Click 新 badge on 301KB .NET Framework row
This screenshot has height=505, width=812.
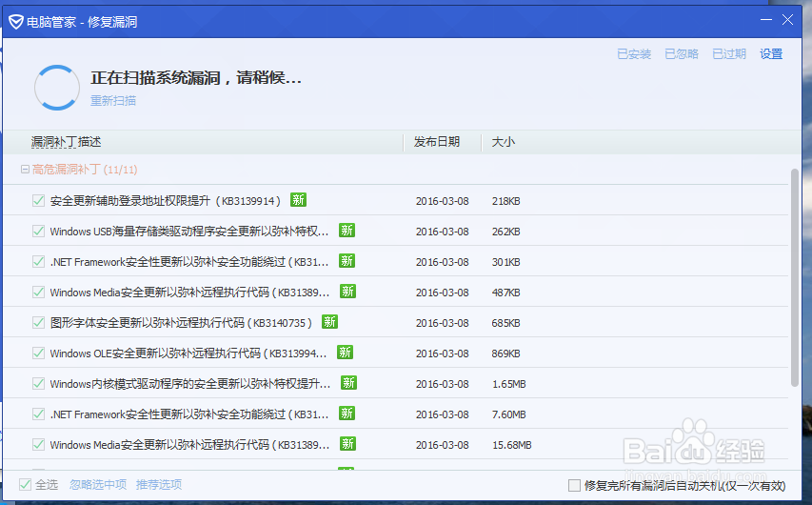[x=347, y=261]
